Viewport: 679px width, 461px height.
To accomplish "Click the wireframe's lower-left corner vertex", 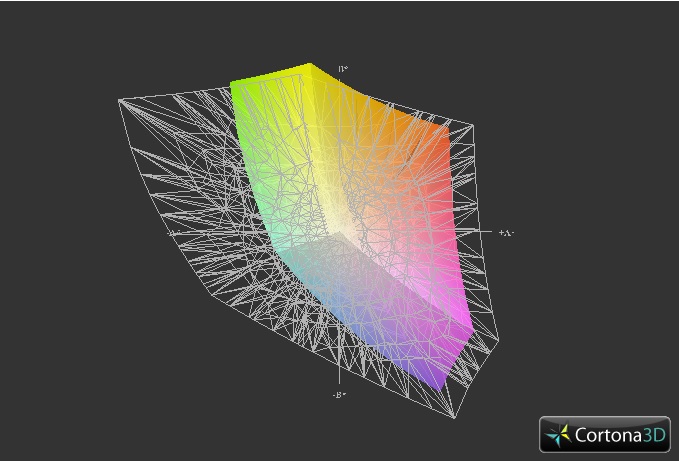I will point(211,295).
